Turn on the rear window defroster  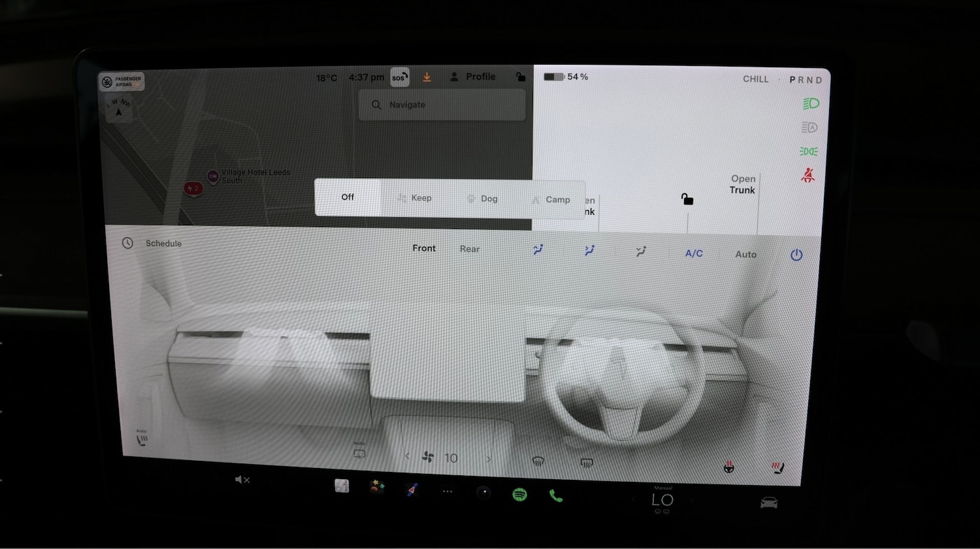coord(587,462)
